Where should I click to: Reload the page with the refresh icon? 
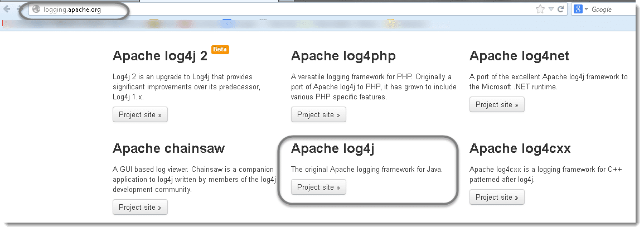pos(560,9)
